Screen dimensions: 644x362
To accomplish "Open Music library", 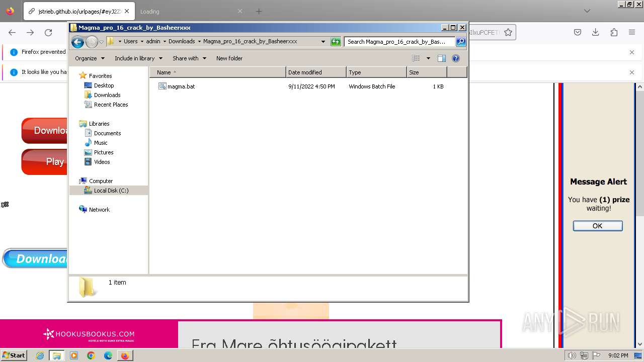I will point(101,143).
